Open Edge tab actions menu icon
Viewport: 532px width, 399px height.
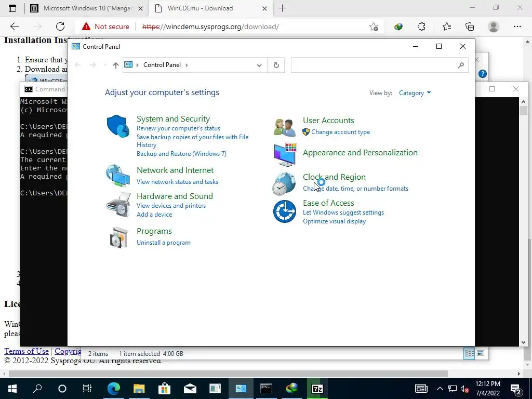tap(12, 8)
